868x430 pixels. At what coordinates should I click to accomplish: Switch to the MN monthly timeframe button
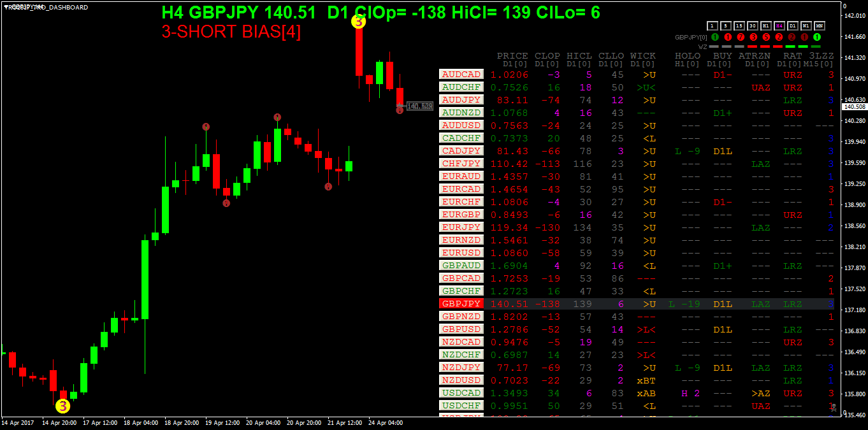coord(819,25)
